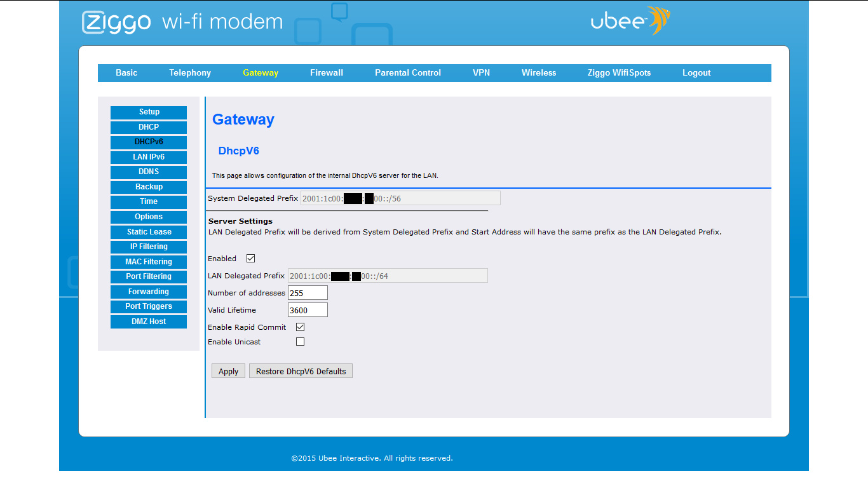Open the DDNS sidebar page

[x=149, y=172]
